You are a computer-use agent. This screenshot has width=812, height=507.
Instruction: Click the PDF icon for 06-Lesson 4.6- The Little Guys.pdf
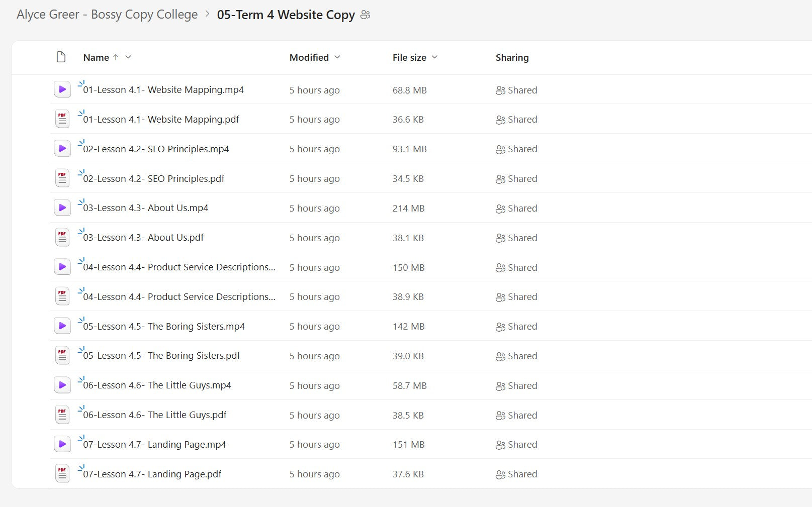pyautogui.click(x=62, y=414)
